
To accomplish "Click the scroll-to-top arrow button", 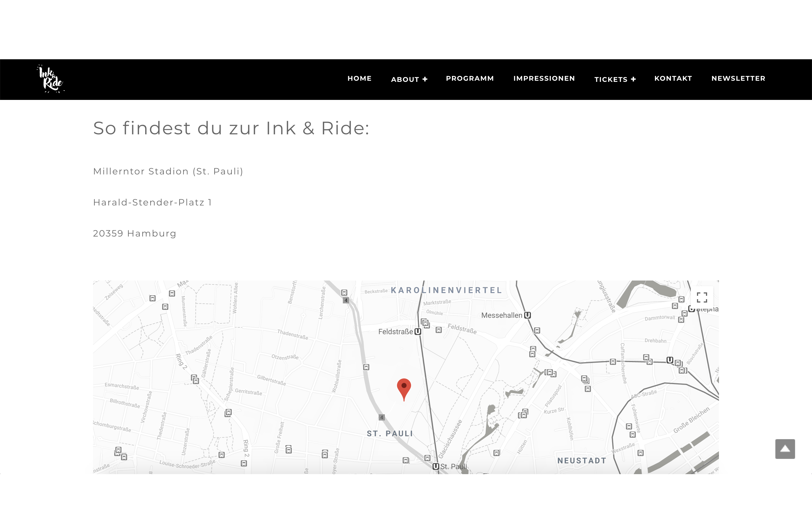I will point(785,449).
